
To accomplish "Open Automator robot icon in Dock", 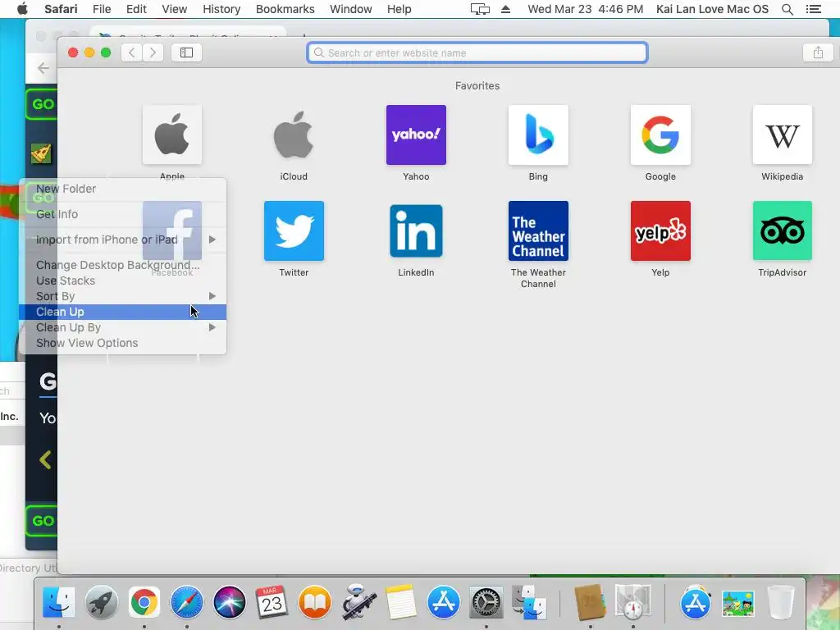I will click(x=358, y=602).
